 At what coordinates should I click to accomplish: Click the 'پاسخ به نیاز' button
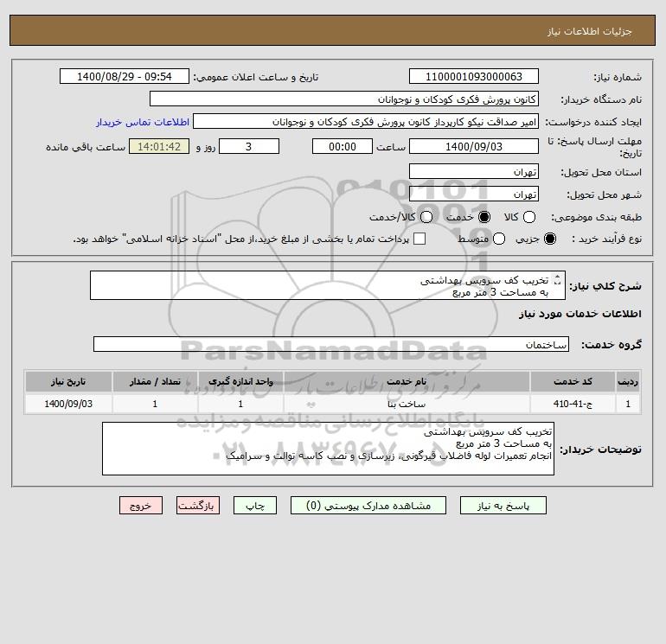[503, 506]
